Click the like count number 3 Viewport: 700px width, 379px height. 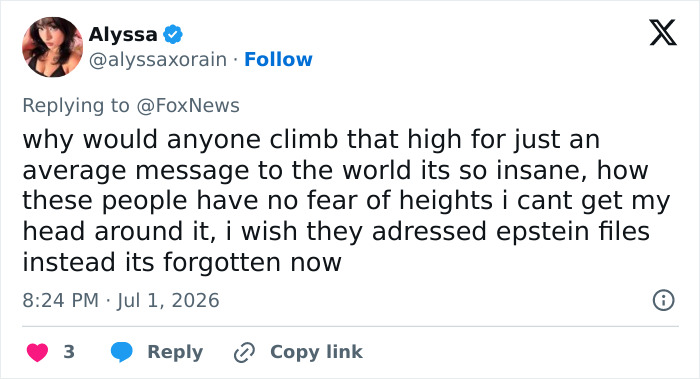tap(69, 352)
